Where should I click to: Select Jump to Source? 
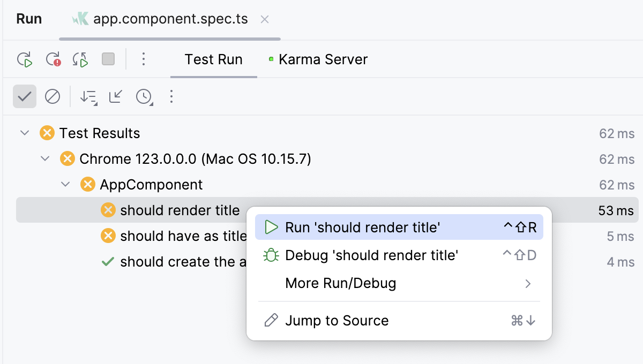tap(337, 321)
